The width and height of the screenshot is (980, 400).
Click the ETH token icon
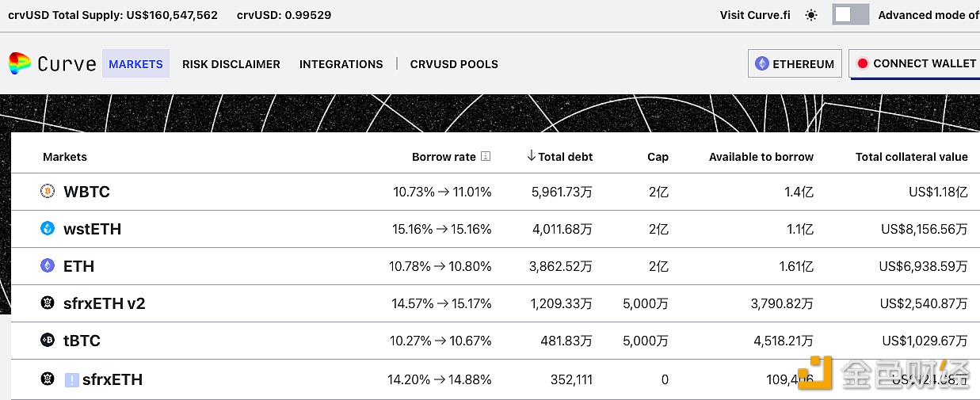48,265
